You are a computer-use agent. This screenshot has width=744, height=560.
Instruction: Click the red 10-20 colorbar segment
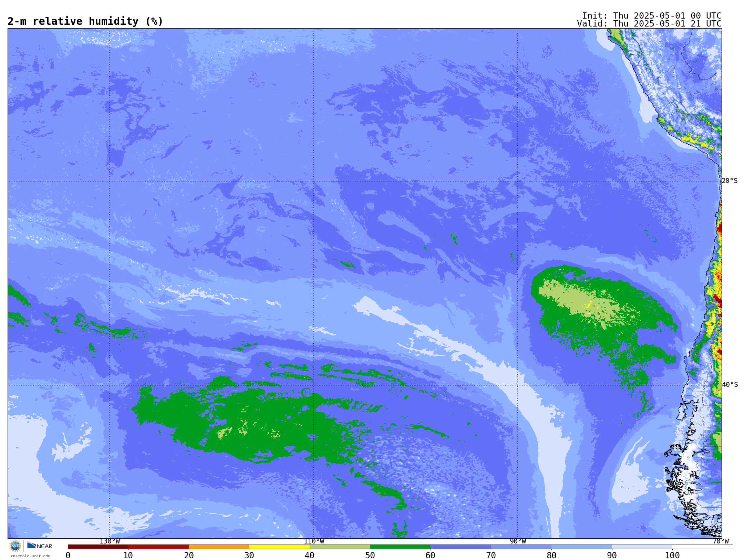[x=158, y=547]
